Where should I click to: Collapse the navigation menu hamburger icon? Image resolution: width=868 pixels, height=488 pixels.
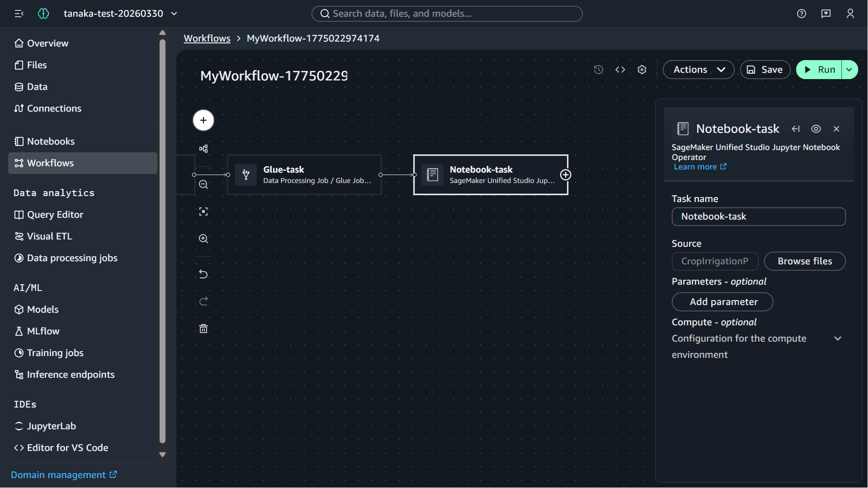coord(19,14)
